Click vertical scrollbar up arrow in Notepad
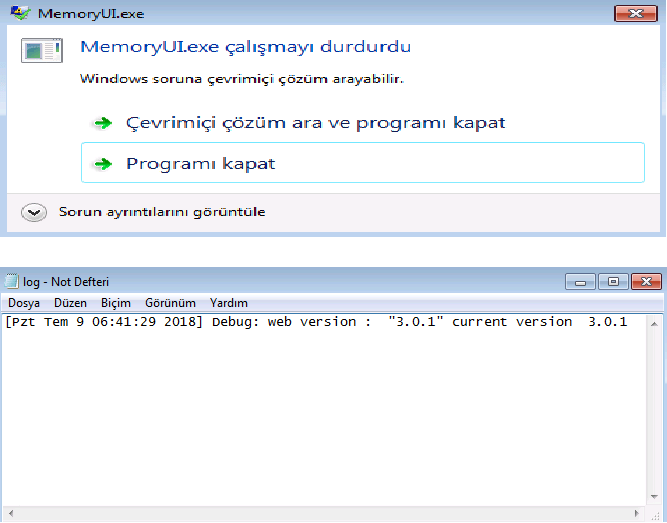 click(654, 324)
